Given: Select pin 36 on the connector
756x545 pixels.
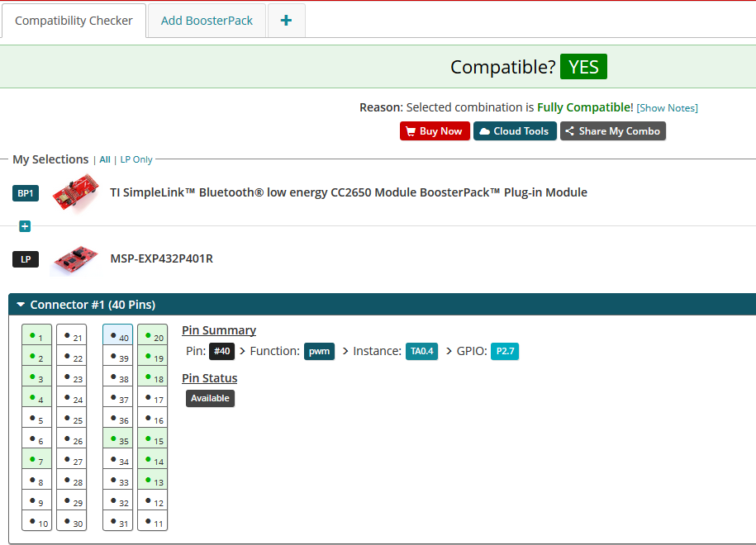Looking at the screenshot, I should 117,418.
